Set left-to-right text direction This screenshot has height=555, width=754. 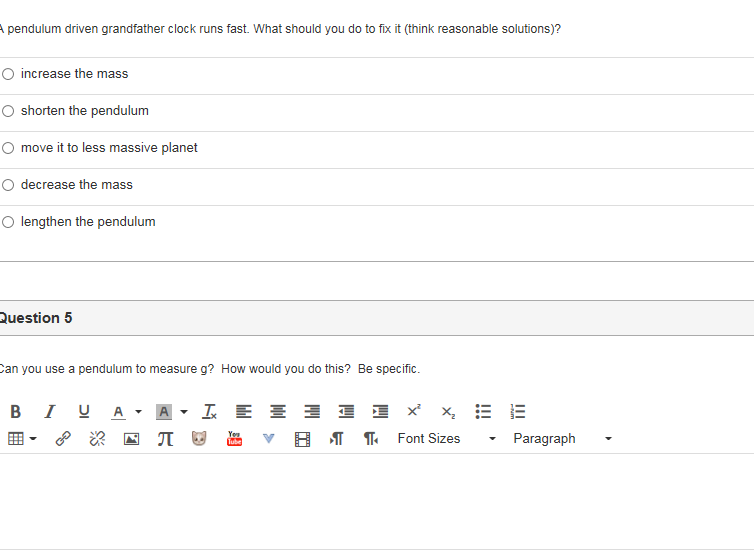(336, 439)
